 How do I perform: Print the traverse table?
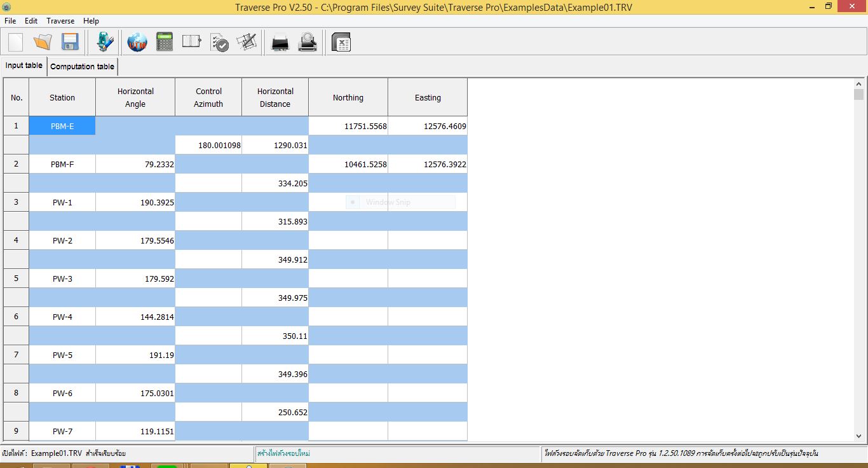(279, 41)
